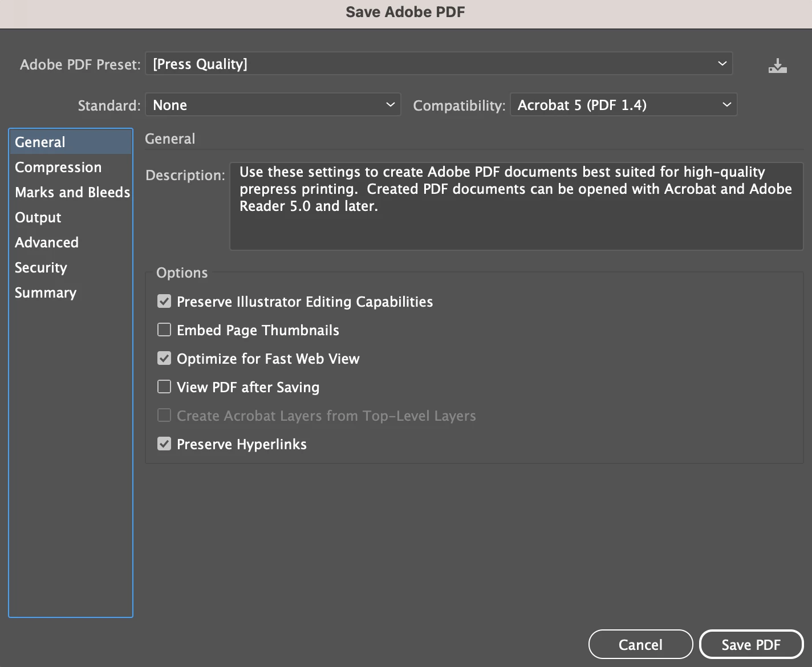Viewport: 812px width, 667px height.
Task: Enable Embed Page Thumbnails checkbox
Action: pyautogui.click(x=164, y=330)
